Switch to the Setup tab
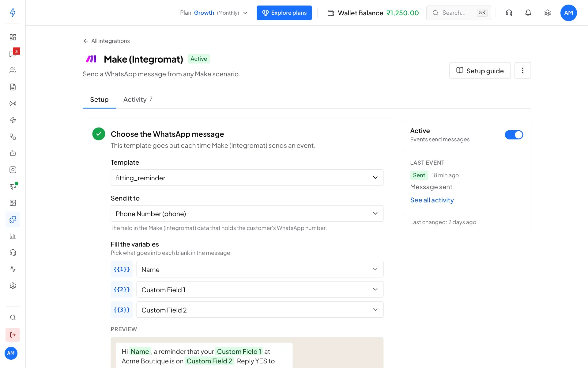The height and width of the screenshot is (368, 588). [99, 100]
